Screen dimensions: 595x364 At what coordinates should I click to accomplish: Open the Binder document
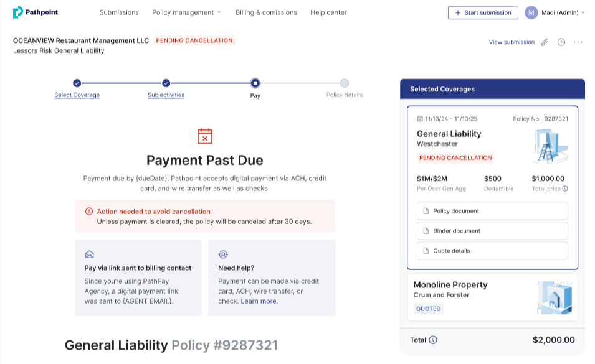pyautogui.click(x=492, y=231)
